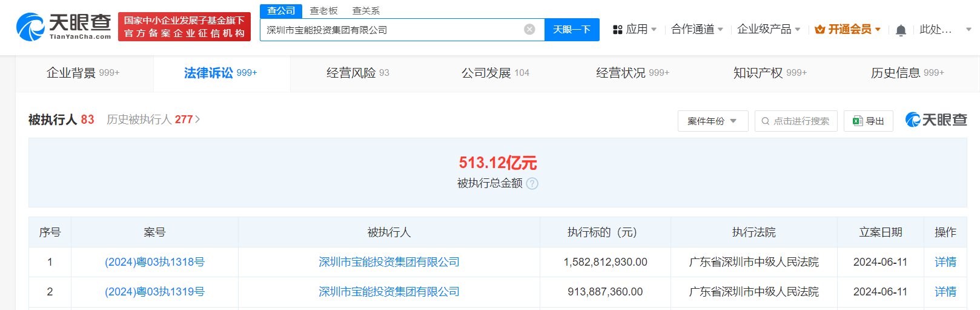
Task: Open the 经营状况 tab
Action: click(x=633, y=73)
